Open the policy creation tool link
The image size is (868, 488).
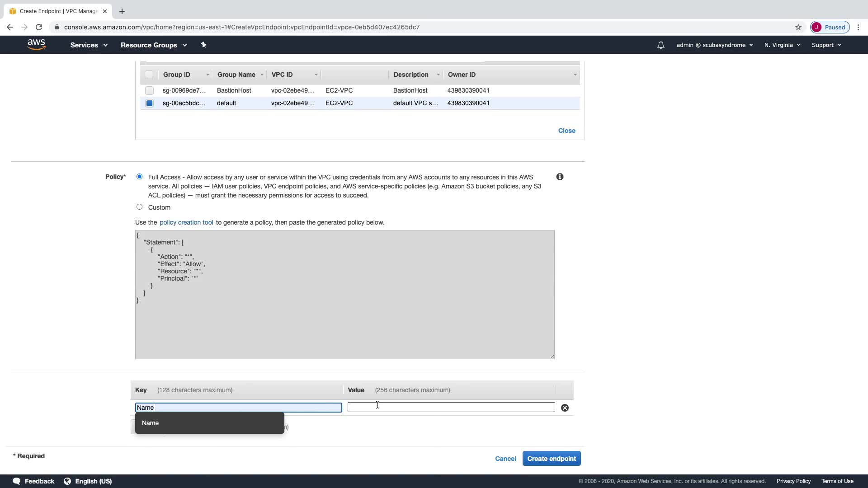pyautogui.click(x=186, y=222)
